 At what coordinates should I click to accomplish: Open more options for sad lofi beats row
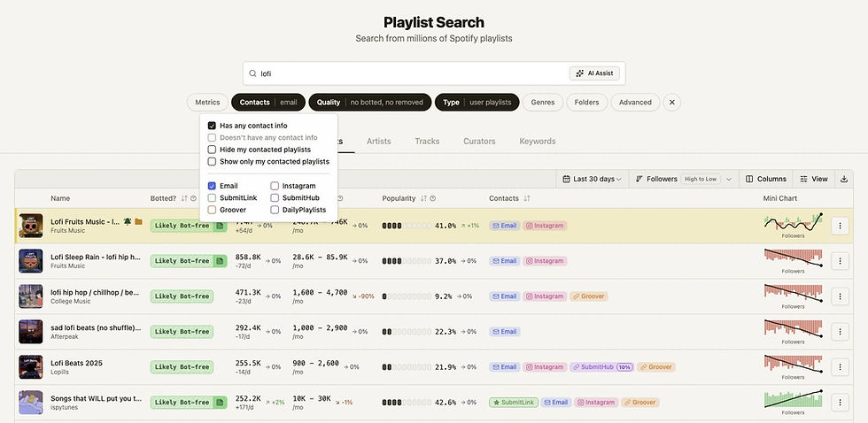click(840, 332)
